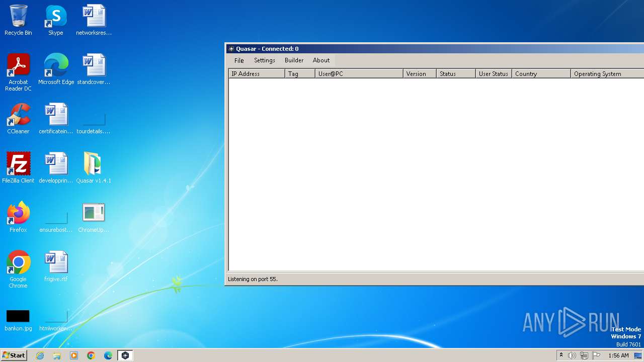
Task: Show hidden system tray icons
Action: click(561, 355)
